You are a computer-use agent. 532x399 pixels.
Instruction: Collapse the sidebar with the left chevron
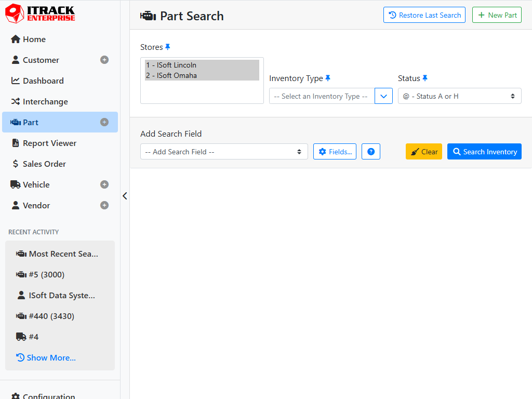(x=125, y=196)
